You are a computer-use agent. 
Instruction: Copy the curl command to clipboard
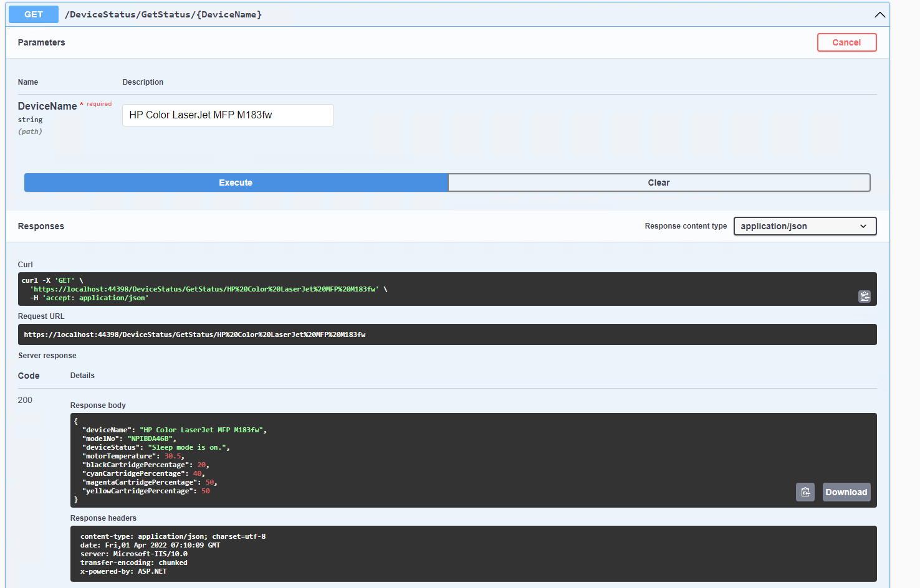click(x=865, y=296)
